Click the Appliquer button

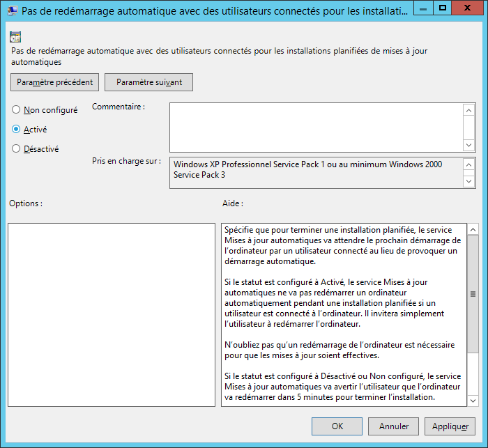pyautogui.click(x=450, y=426)
